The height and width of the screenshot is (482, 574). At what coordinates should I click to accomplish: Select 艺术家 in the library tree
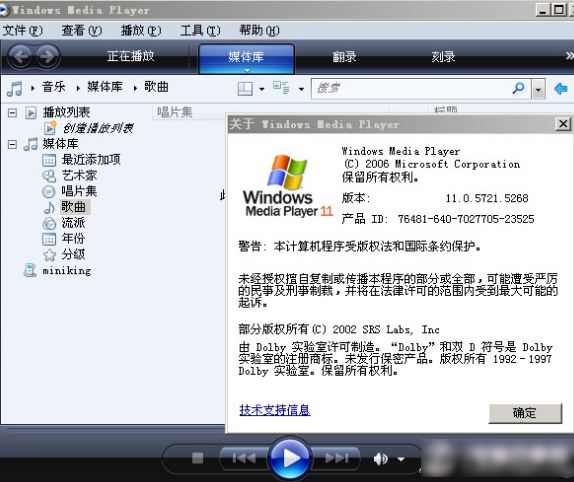79,176
